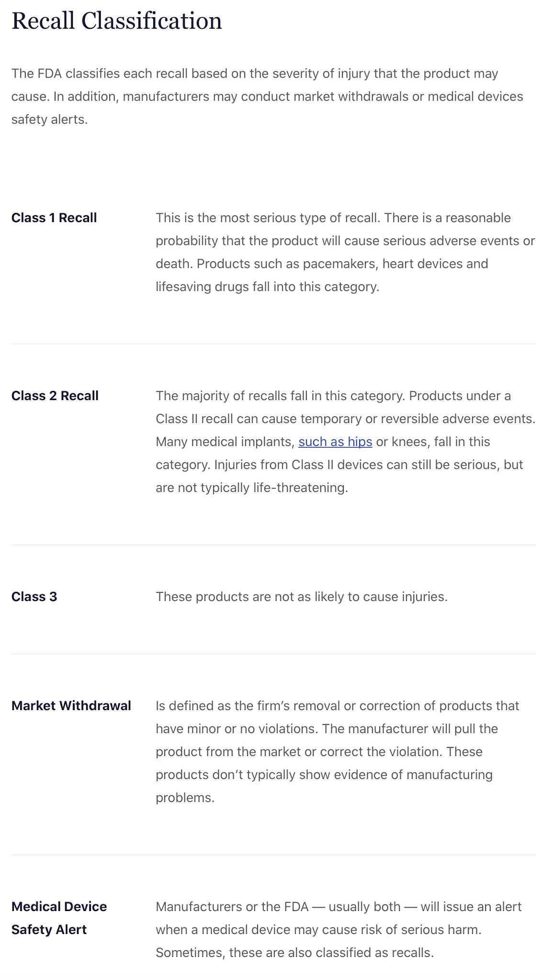554x980 pixels.
Task: Click 'manufacturing problems' text in Market Withdrawal
Action: (x=324, y=786)
